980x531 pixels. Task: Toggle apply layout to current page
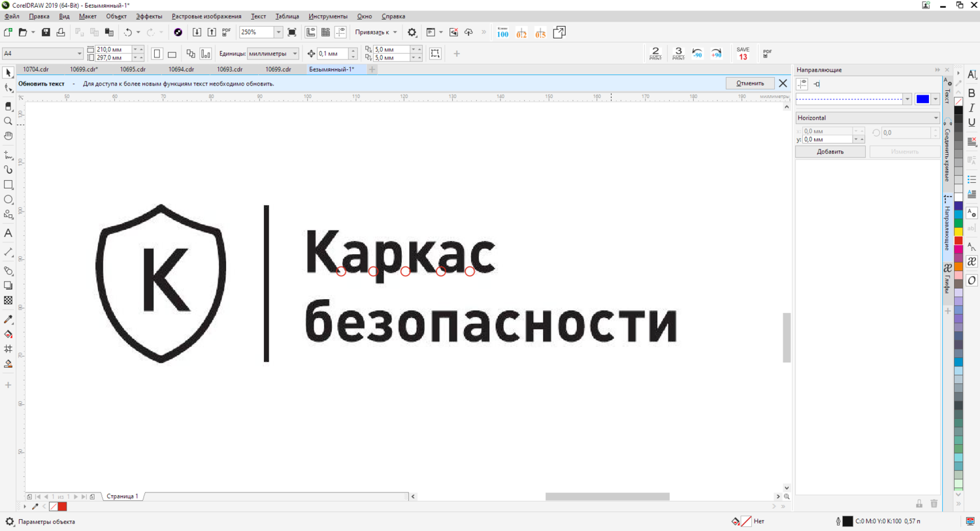point(206,54)
